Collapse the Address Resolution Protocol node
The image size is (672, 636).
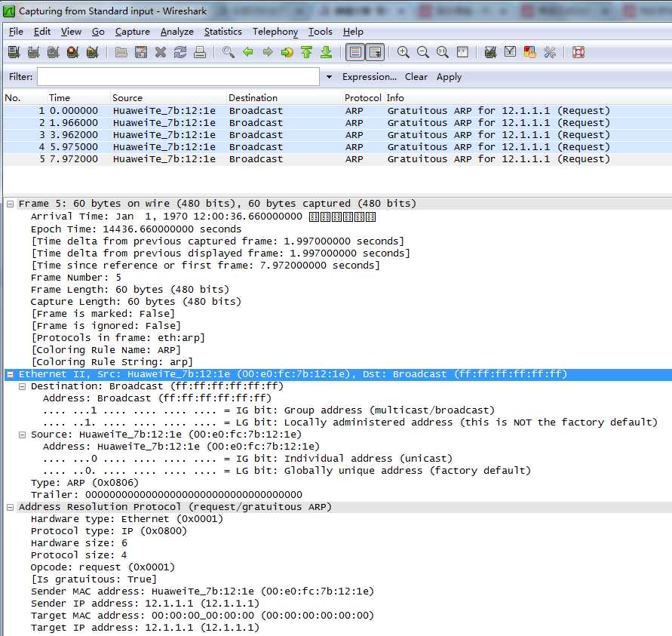[10, 508]
